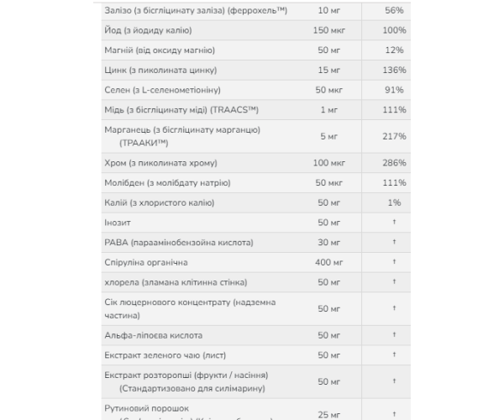The width and height of the screenshot is (504, 420).
Task: Click the 217% daily value cell
Action: click(395, 136)
